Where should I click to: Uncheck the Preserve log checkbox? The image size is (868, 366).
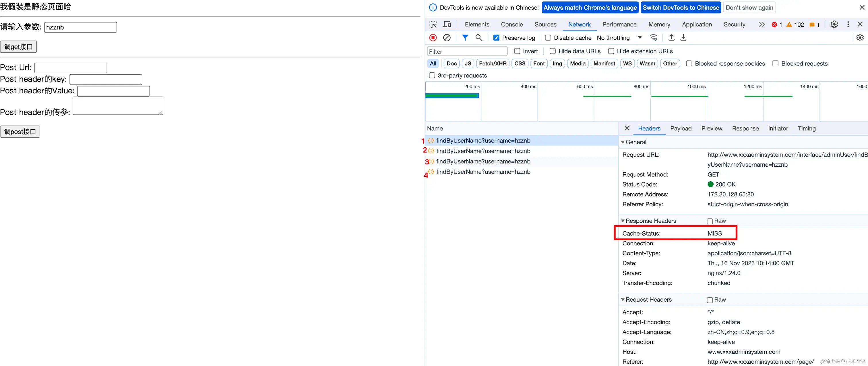(x=496, y=38)
